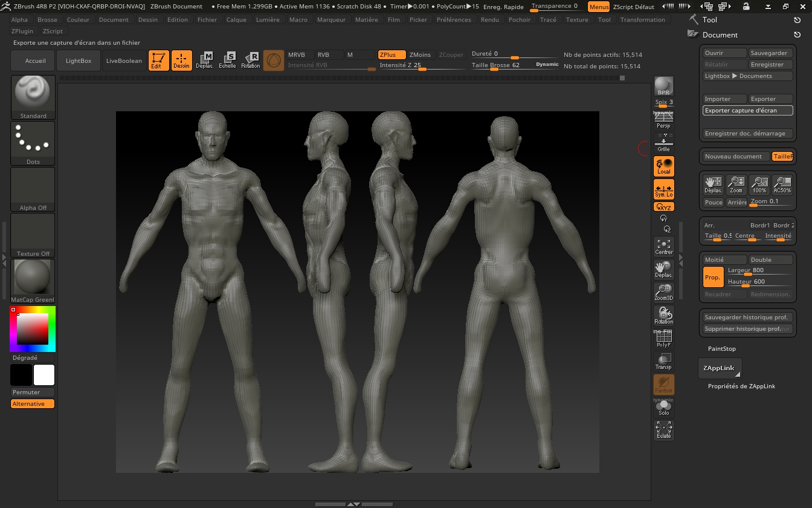812x508 pixels.
Task: Toggle Persp perspective view icon
Action: pyautogui.click(x=663, y=119)
